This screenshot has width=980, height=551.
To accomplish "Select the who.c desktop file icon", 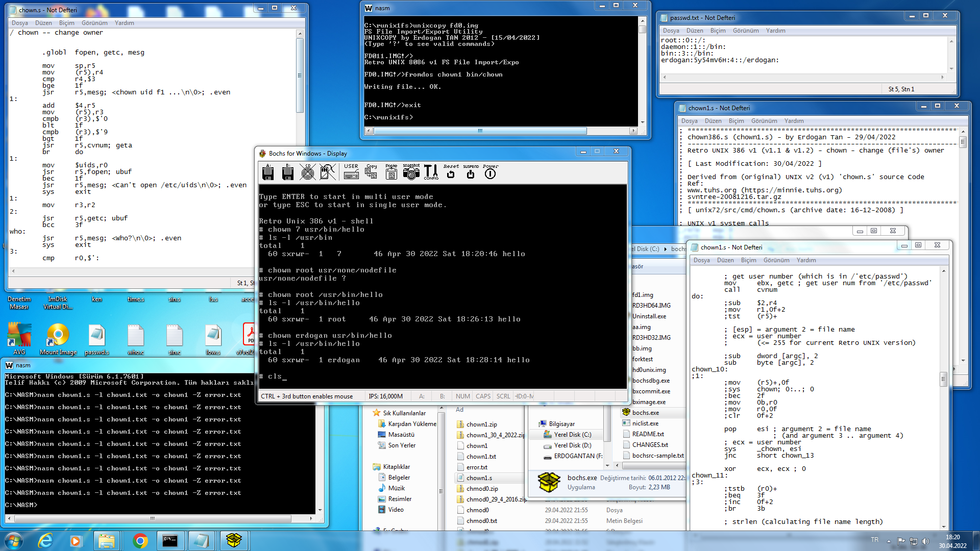I will [136, 339].
